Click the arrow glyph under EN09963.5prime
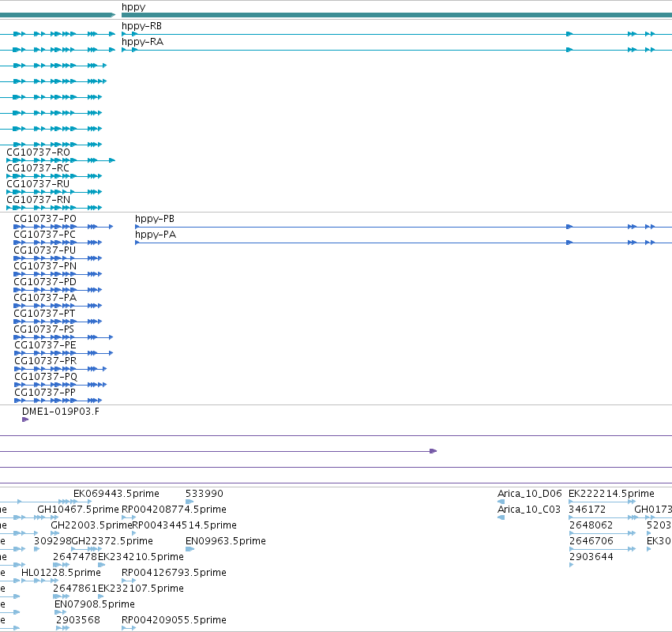The image size is (672, 632). point(190,549)
